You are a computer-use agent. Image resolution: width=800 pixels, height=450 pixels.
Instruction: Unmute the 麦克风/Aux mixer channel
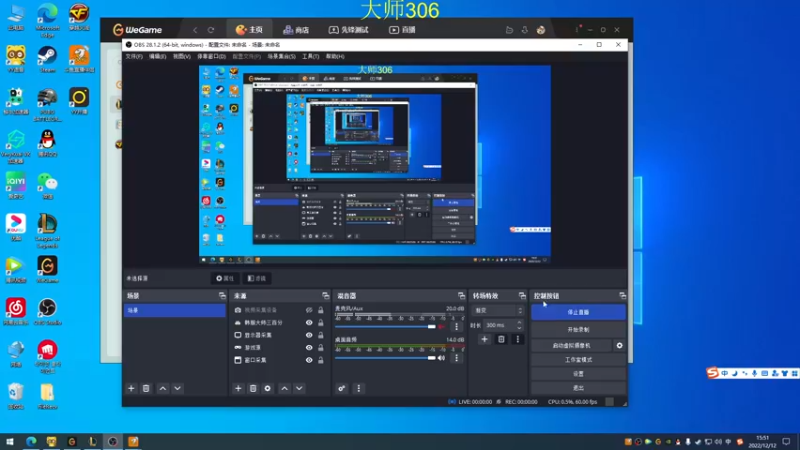442,327
